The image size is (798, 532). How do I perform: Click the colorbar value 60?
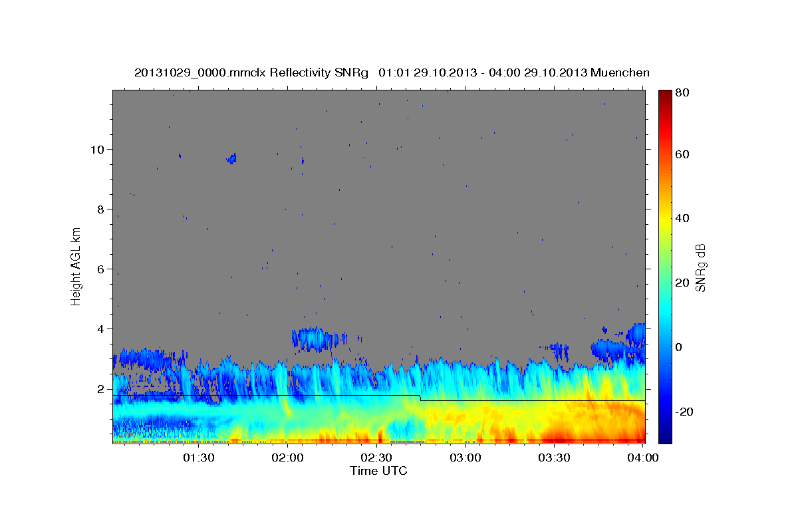point(682,154)
